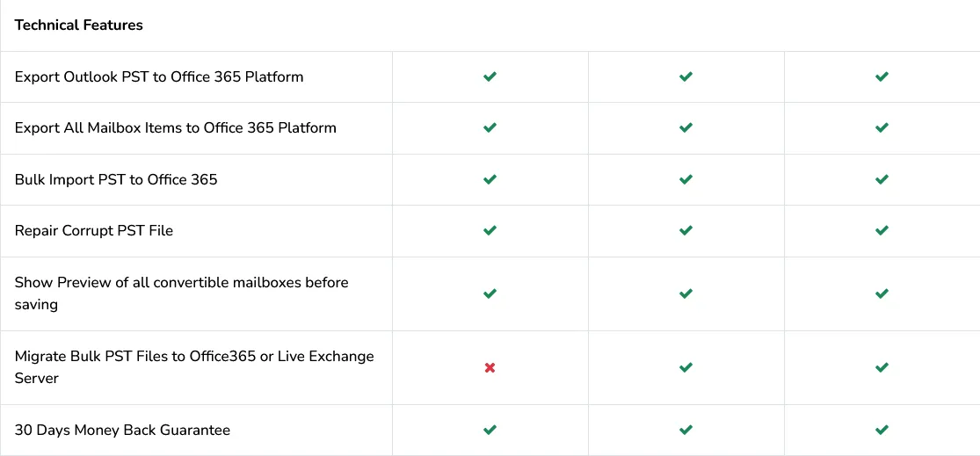
Task: Click middle-column checkmark for Repair Corrupt PST File
Action: click(686, 230)
